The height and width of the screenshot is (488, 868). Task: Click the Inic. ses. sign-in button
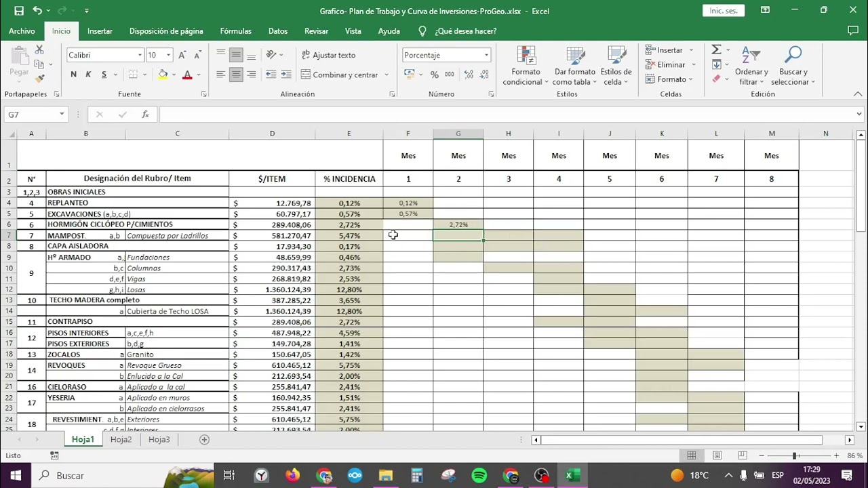click(x=724, y=11)
